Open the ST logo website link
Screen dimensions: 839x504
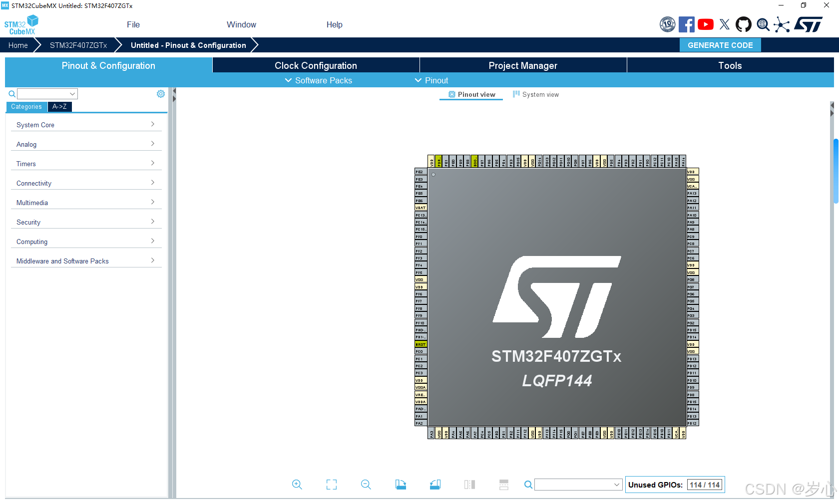pos(809,24)
